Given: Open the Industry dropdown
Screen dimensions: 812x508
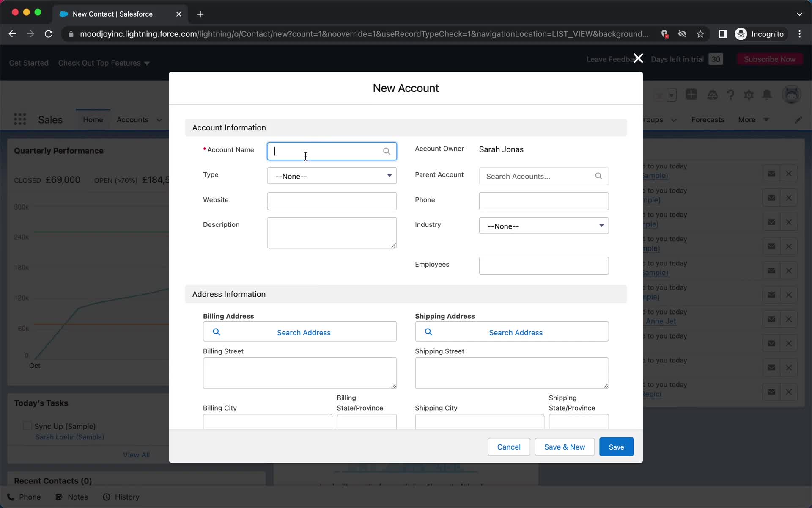Looking at the screenshot, I should pyautogui.click(x=543, y=226).
